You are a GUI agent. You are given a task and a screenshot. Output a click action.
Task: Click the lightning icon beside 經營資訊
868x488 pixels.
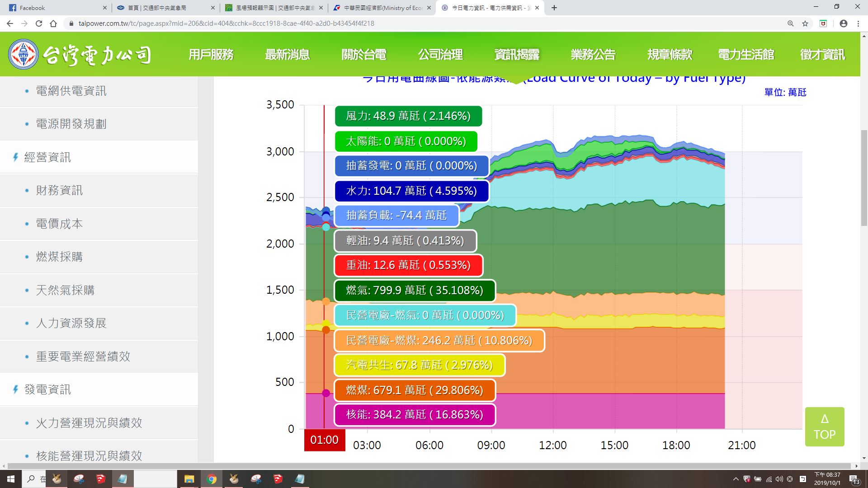pos(15,157)
